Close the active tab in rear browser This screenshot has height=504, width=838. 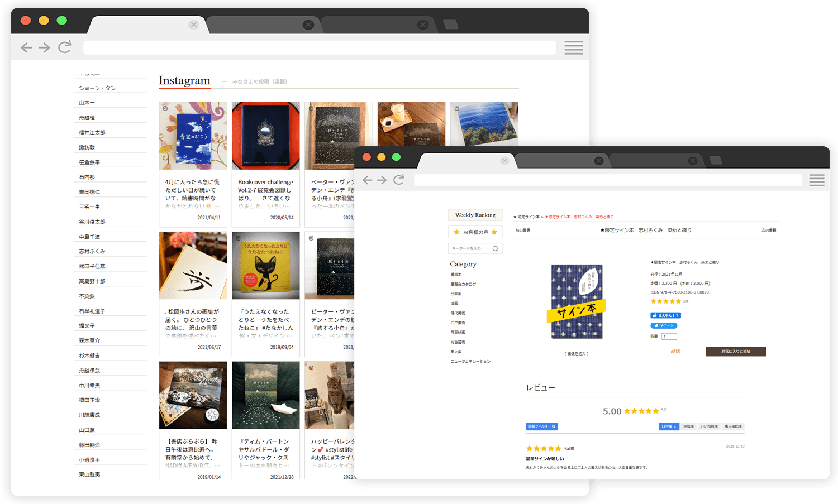[x=194, y=25]
